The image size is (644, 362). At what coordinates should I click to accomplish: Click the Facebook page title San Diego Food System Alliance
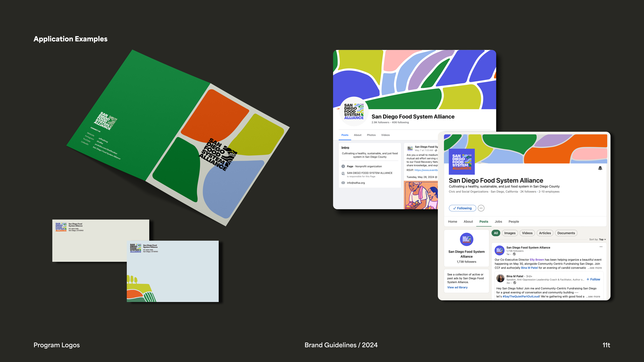coord(413,117)
